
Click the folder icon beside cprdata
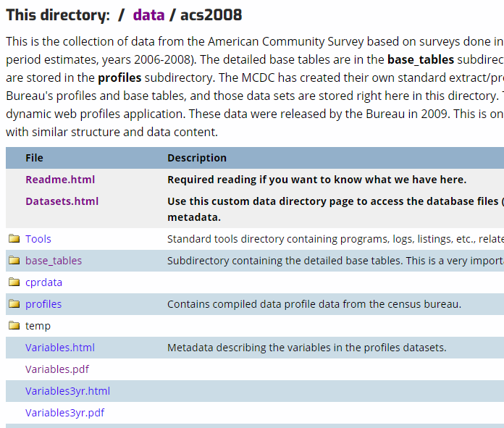[x=14, y=282]
